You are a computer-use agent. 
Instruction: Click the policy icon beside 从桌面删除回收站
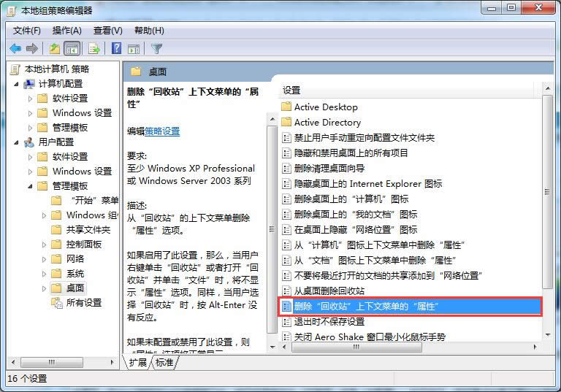coord(286,291)
